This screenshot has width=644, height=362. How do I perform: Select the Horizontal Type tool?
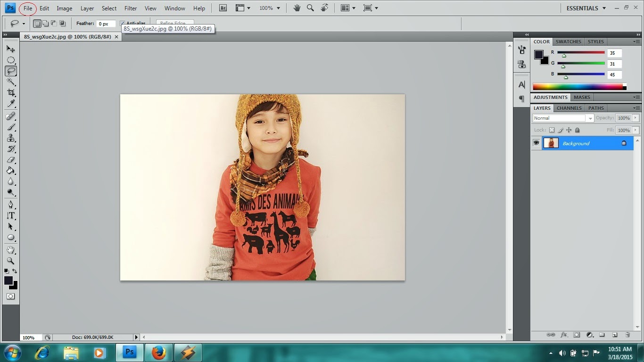10,216
